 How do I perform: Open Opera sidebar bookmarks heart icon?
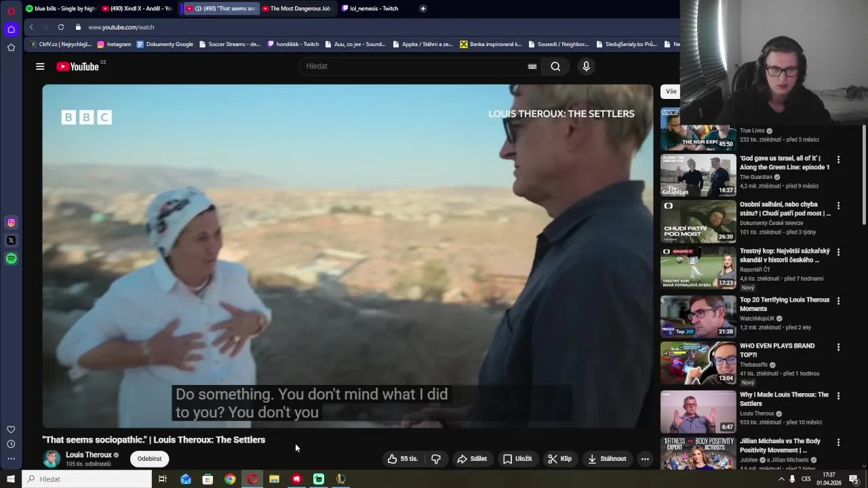pos(11,429)
